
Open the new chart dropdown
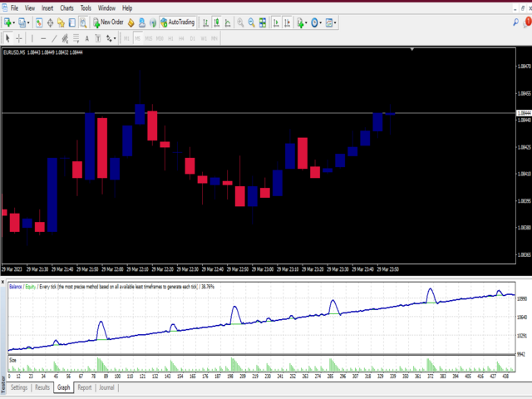coord(9,22)
